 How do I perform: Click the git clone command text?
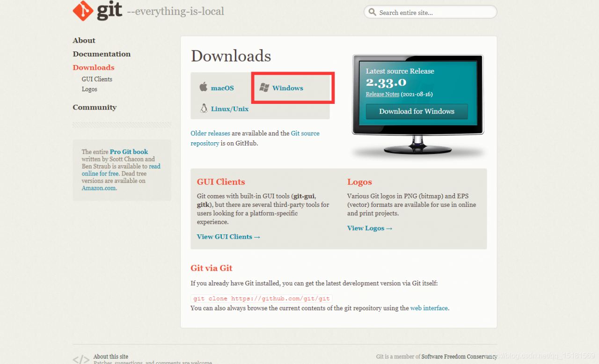[x=262, y=298]
